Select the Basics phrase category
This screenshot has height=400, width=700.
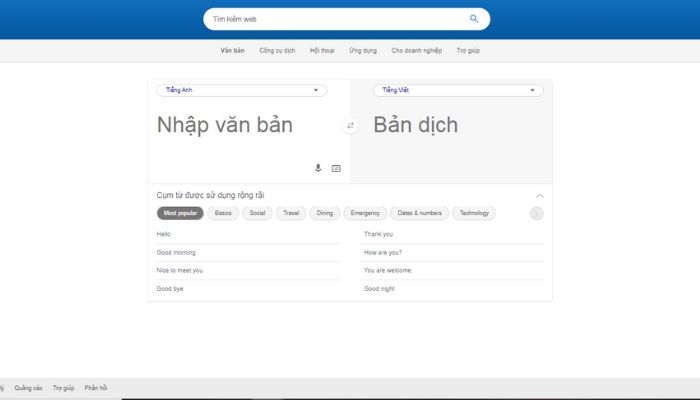[x=223, y=213]
